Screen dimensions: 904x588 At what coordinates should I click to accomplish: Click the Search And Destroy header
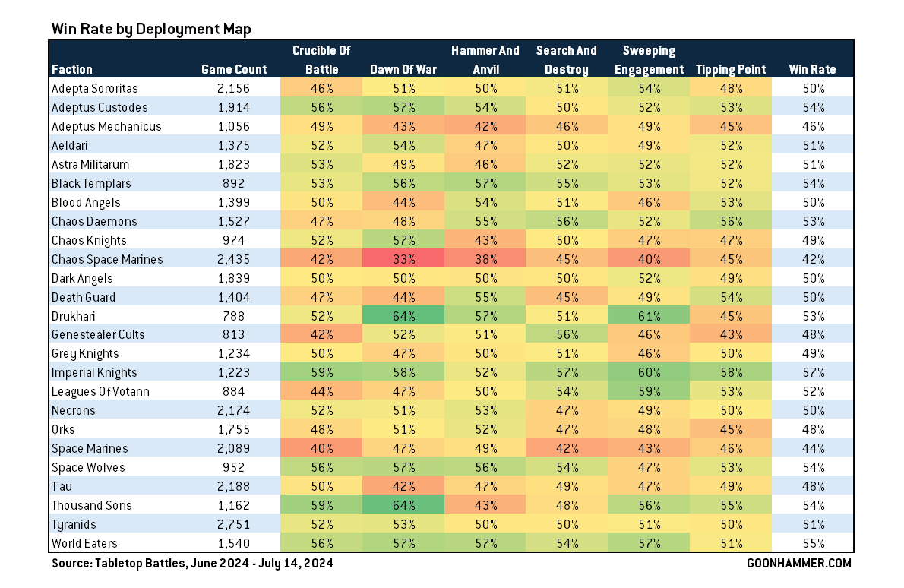567,60
